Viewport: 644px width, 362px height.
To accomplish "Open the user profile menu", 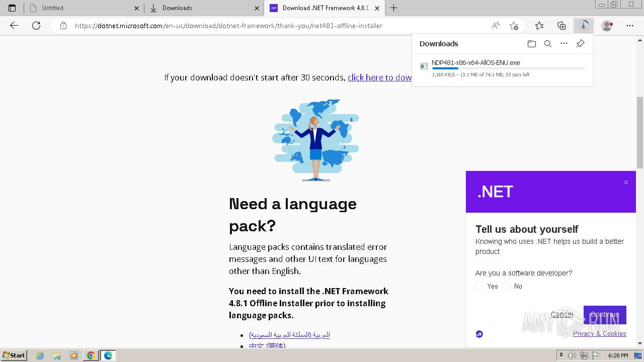I will pos(607,26).
